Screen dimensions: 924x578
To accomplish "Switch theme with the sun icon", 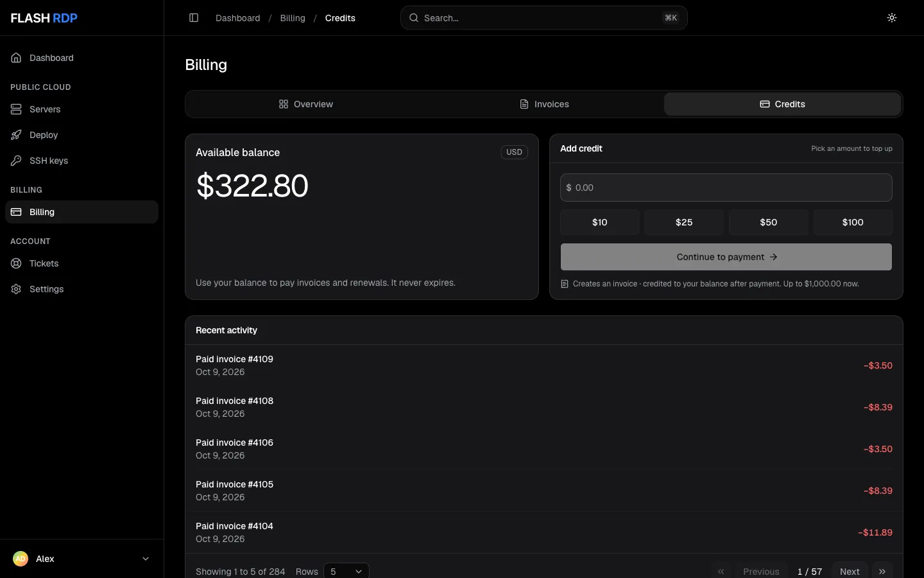I will pos(892,18).
